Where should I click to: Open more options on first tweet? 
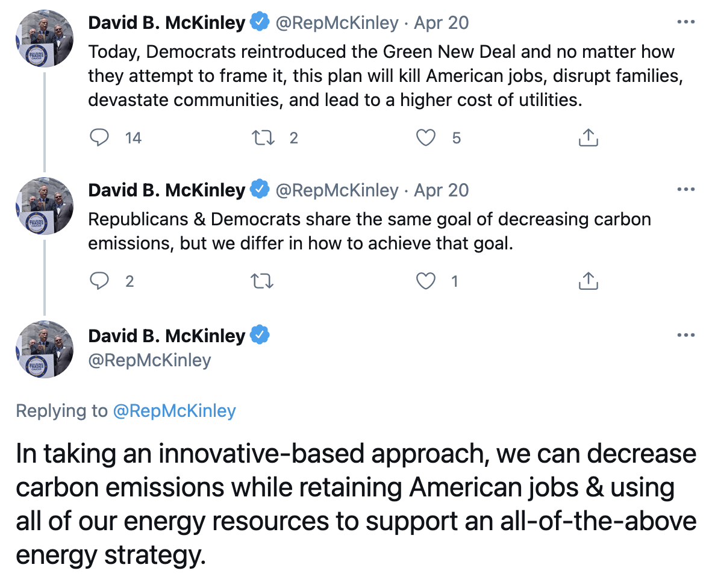point(686,23)
